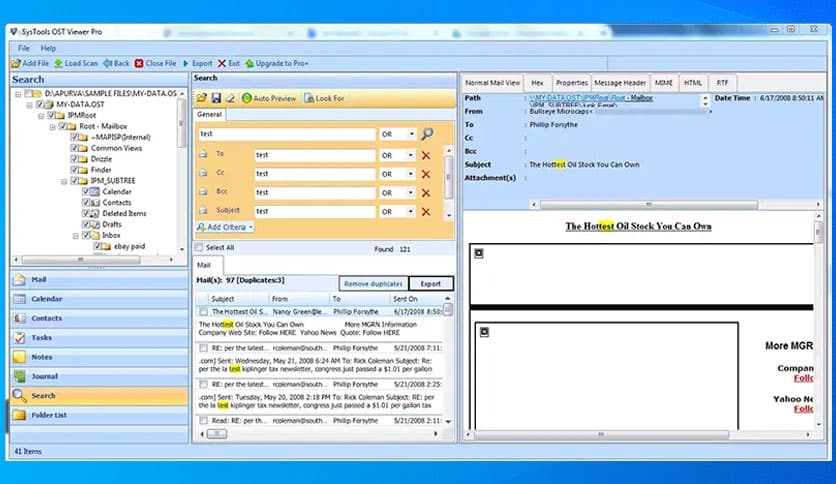Switch to the Hex tab
The height and width of the screenshot is (484, 836).
pos(537,83)
